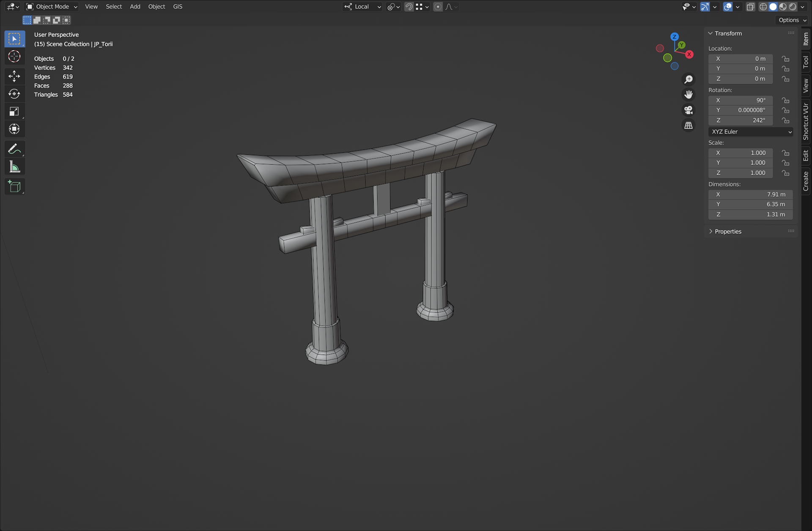
Task: Select the Add Cube tool
Action: 14,186
